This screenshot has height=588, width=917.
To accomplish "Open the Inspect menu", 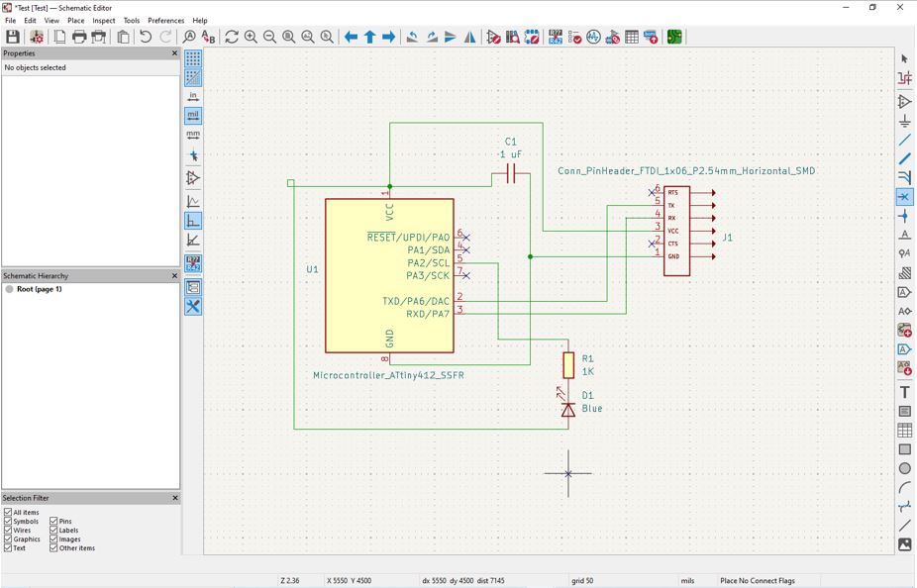I will pos(104,20).
